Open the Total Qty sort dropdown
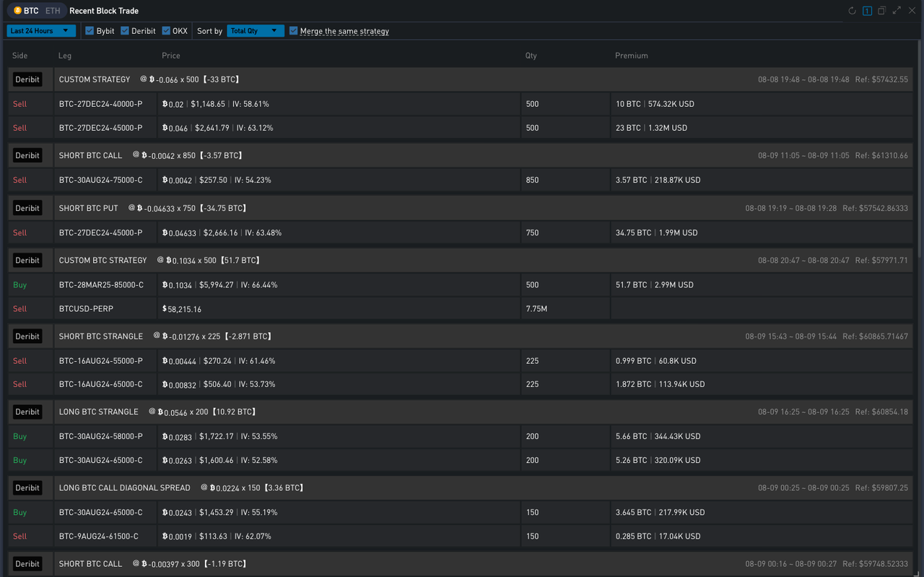 click(x=256, y=31)
